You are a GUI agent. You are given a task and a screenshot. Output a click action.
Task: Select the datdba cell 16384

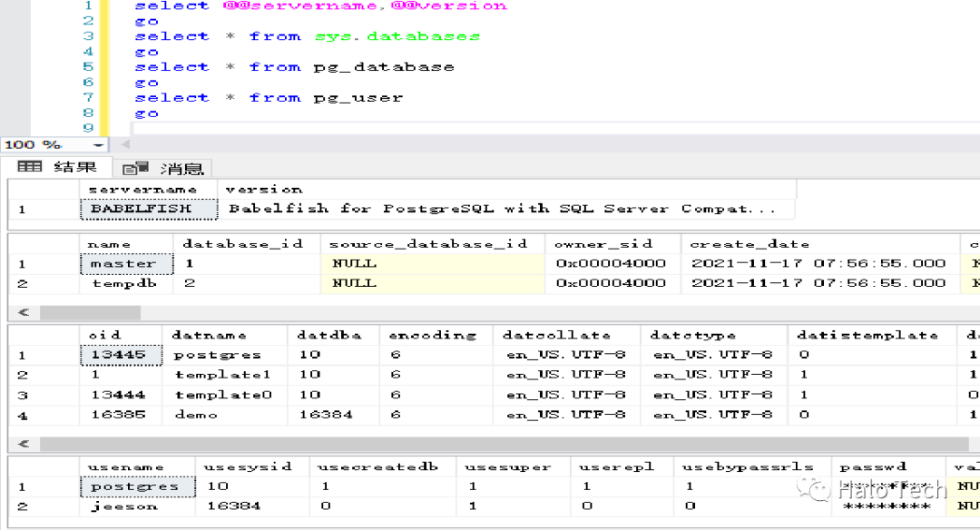(x=334, y=415)
